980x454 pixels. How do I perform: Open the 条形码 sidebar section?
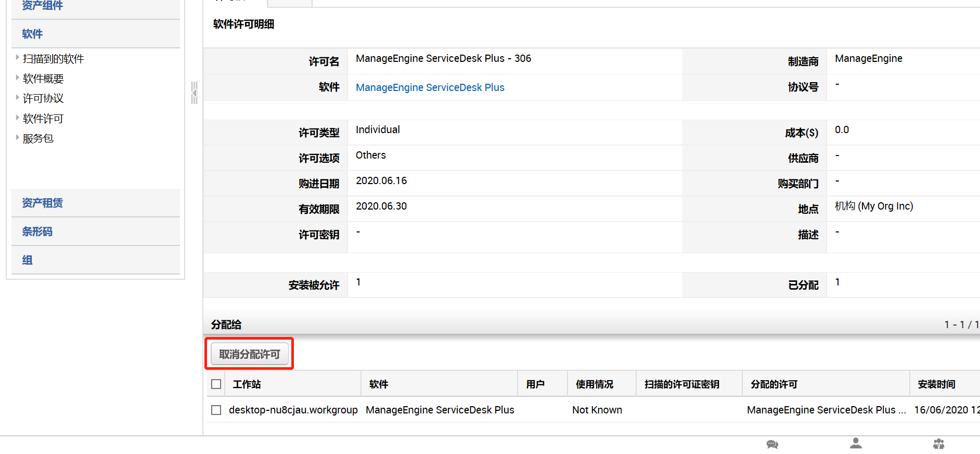(96, 231)
